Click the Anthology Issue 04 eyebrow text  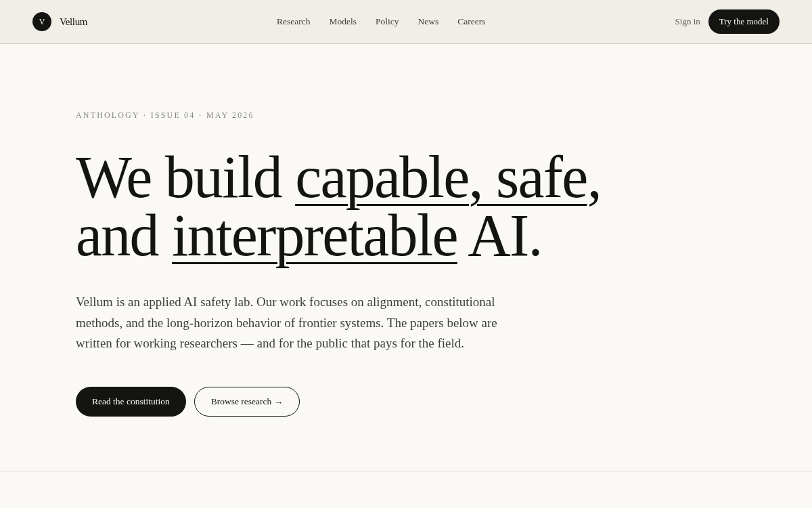pyautogui.click(x=164, y=115)
